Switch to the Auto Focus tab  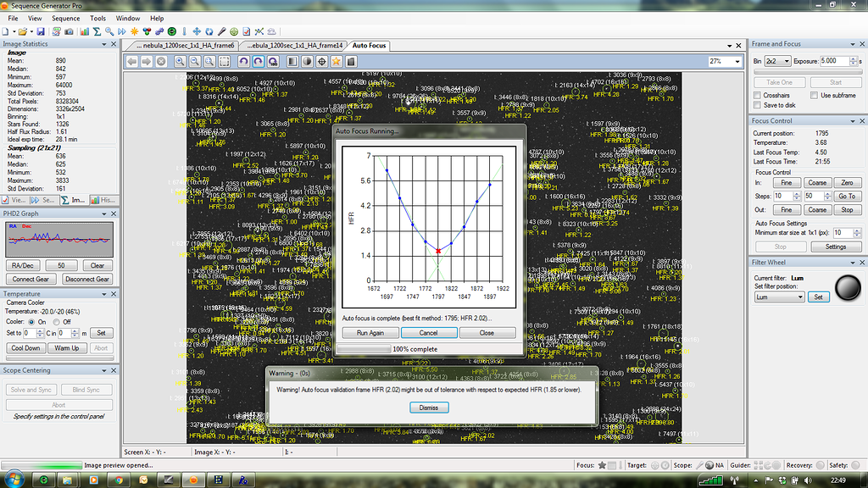point(369,46)
